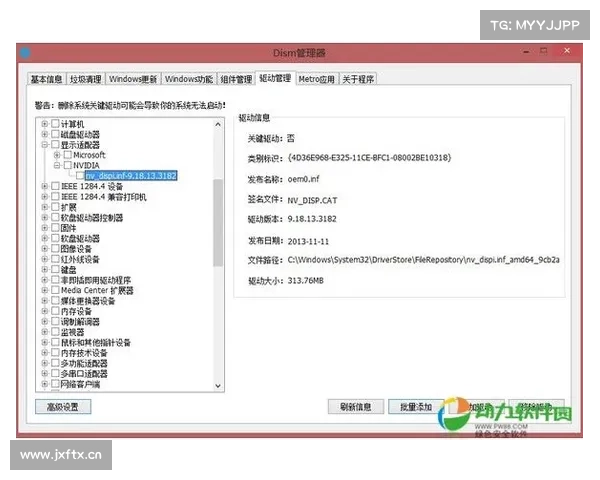Click the release date 2013-11-11
600x480 pixels.
tap(308, 242)
